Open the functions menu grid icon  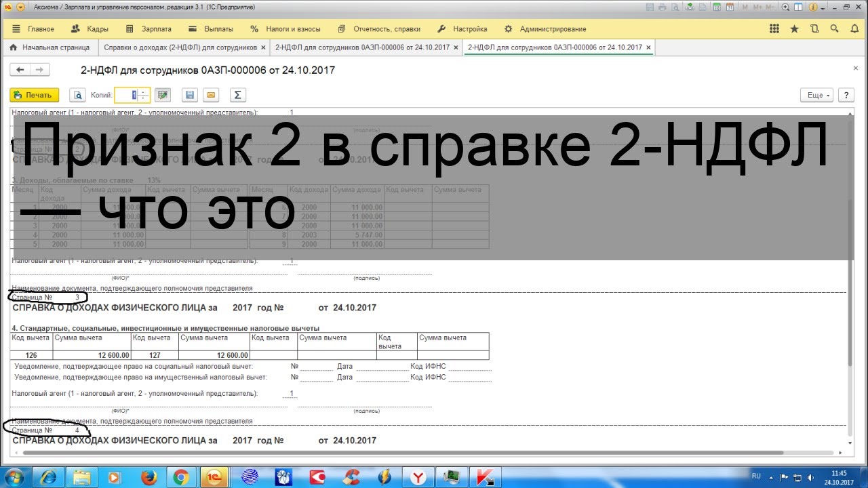pyautogui.click(x=774, y=29)
